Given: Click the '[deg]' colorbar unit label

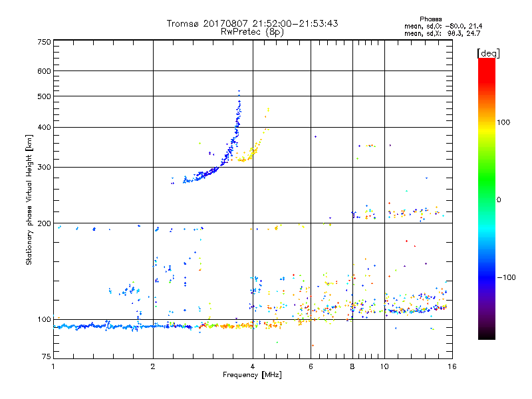Looking at the screenshot, I should click(488, 53).
